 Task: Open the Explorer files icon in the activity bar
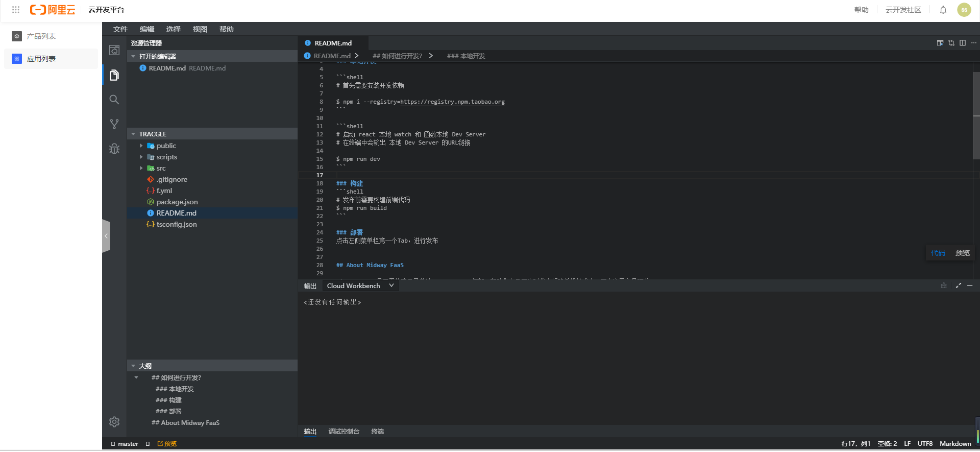114,75
